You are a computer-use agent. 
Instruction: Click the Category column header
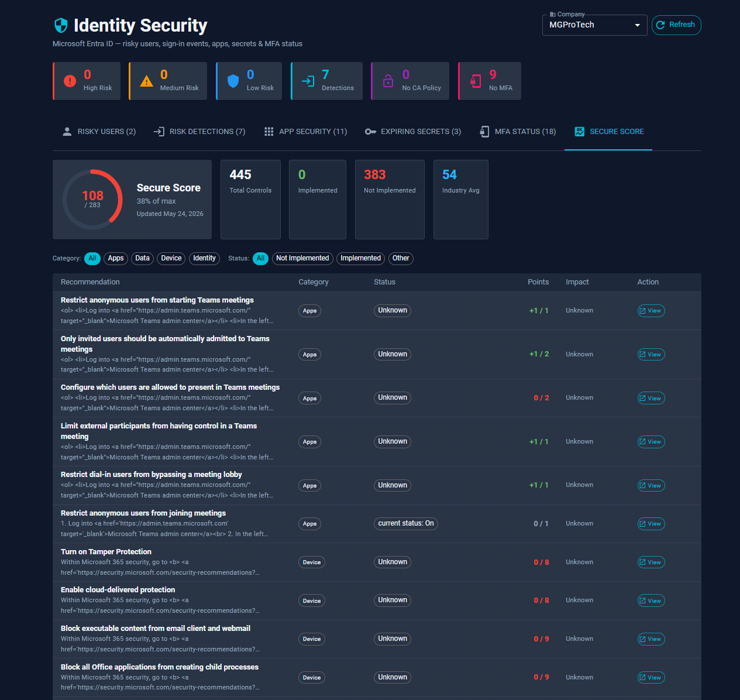click(314, 282)
